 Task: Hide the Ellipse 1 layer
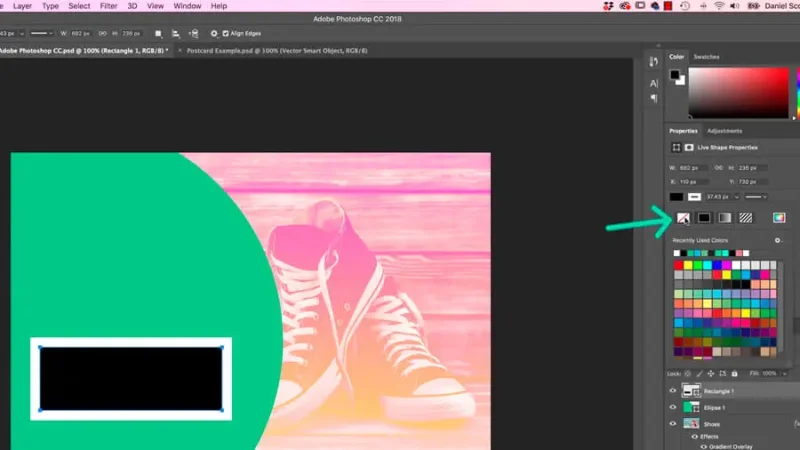[x=672, y=408]
